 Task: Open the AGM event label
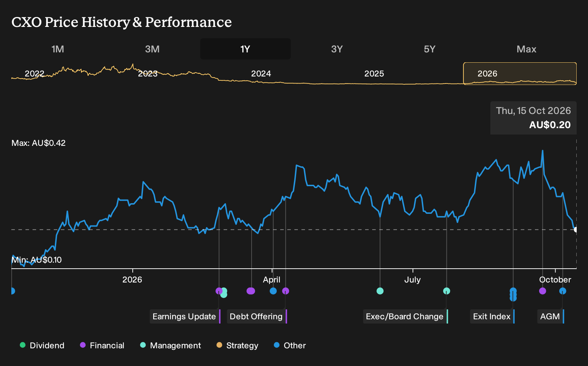551,316
